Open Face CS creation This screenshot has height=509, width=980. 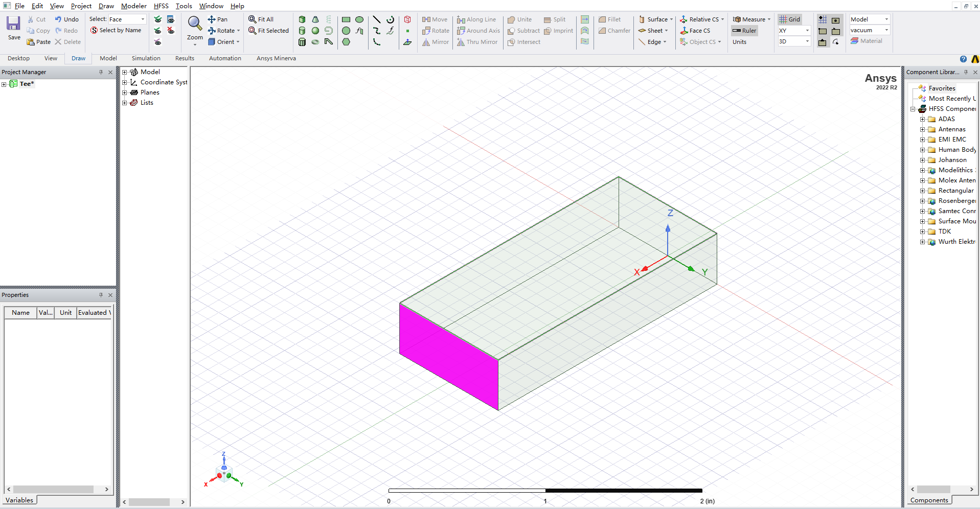pos(695,31)
